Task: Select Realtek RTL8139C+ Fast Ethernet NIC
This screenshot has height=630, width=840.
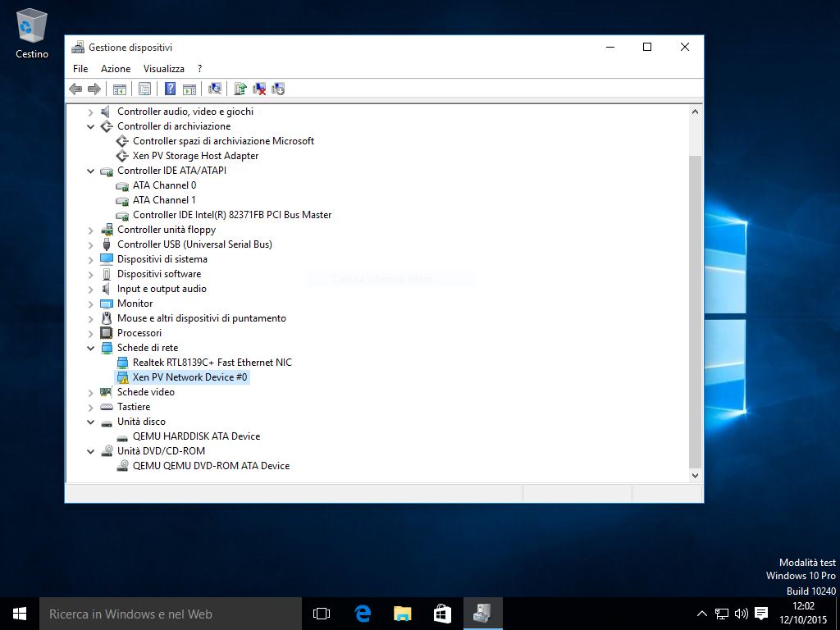Action: tap(212, 363)
